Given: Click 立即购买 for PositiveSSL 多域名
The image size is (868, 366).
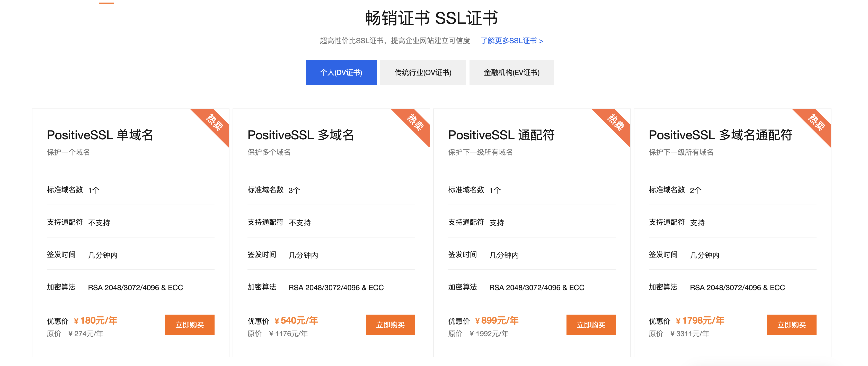Looking at the screenshot, I should click(390, 325).
